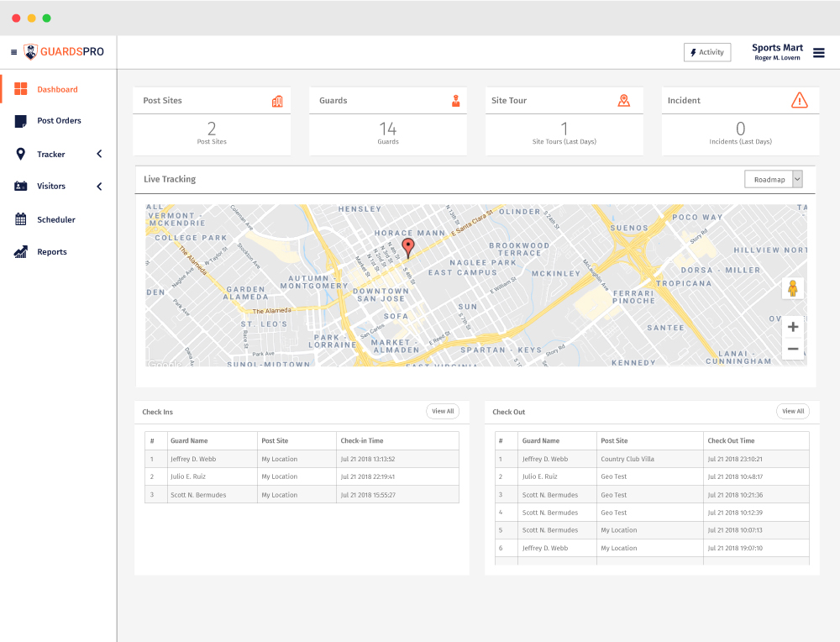Open the hamburger menu beside Sports Mart
The width and height of the screenshot is (840, 642).
click(818, 53)
